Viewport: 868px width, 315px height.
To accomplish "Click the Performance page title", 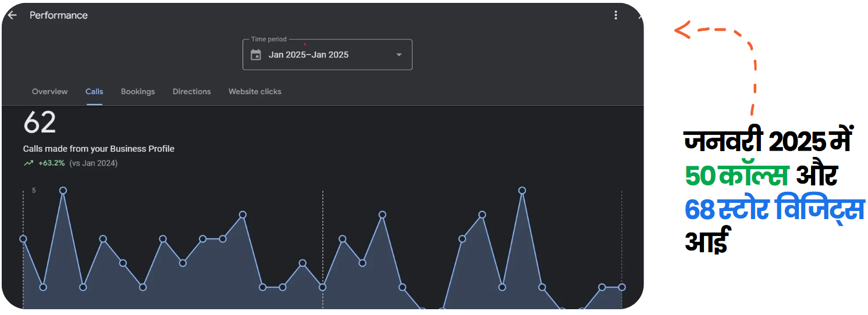I will (59, 15).
